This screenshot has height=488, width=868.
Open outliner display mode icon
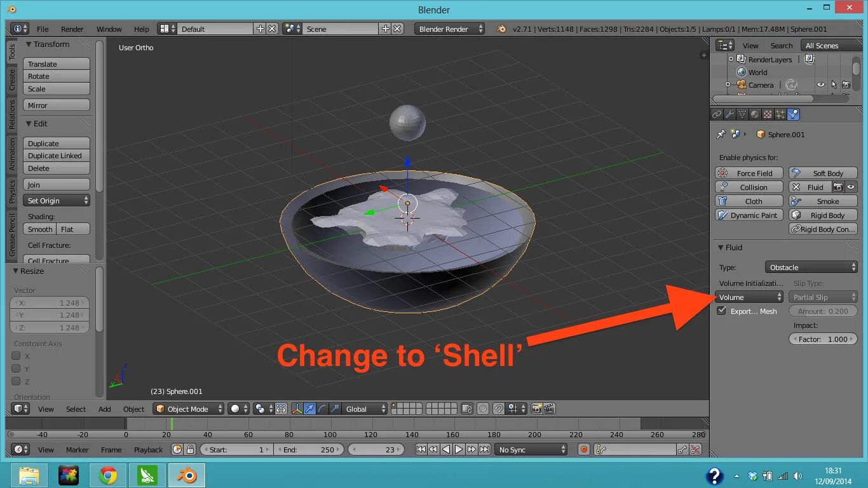pos(725,45)
